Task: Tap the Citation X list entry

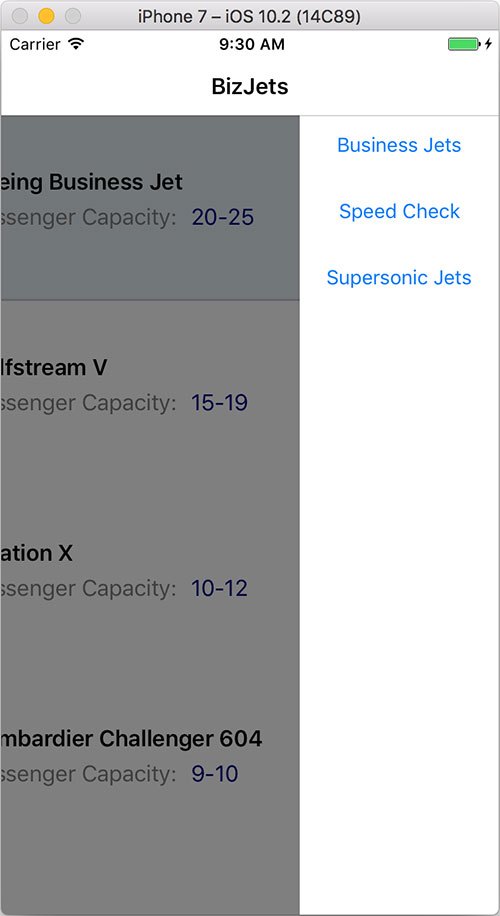Action: coord(150,578)
